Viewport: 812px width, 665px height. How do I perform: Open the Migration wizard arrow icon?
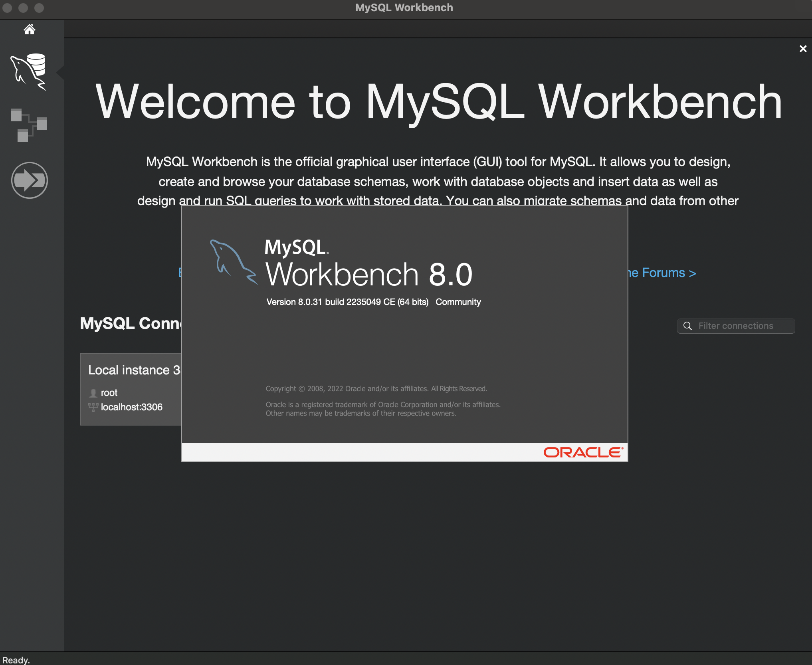pyautogui.click(x=29, y=180)
